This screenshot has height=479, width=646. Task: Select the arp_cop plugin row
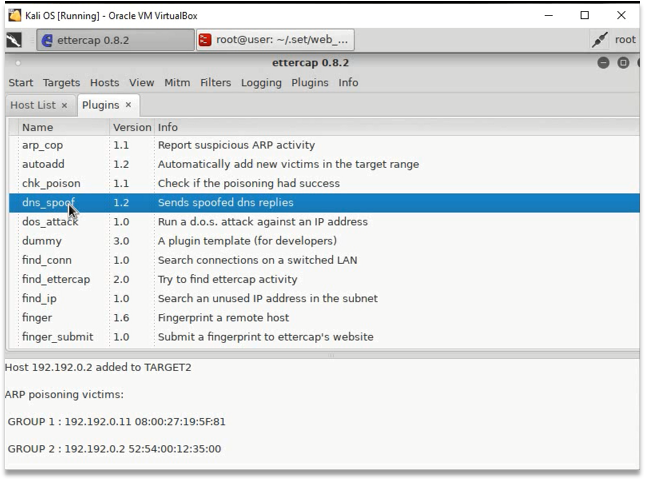pyautogui.click(x=324, y=145)
